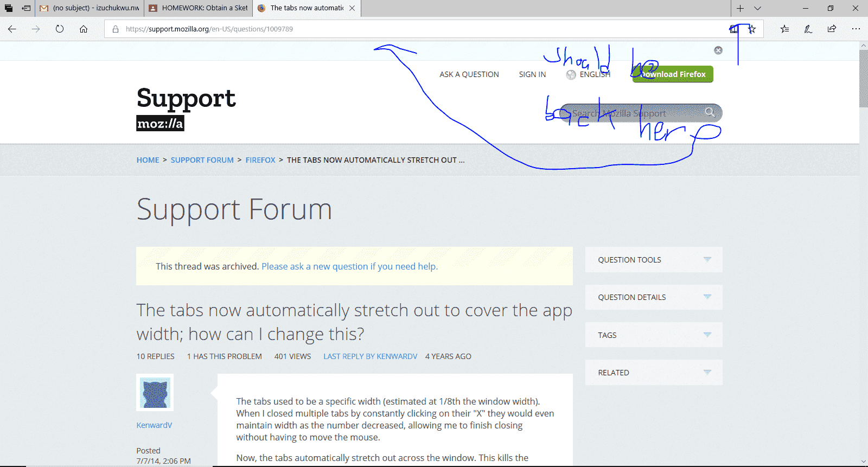Click the Support Forum heading

tap(234, 209)
